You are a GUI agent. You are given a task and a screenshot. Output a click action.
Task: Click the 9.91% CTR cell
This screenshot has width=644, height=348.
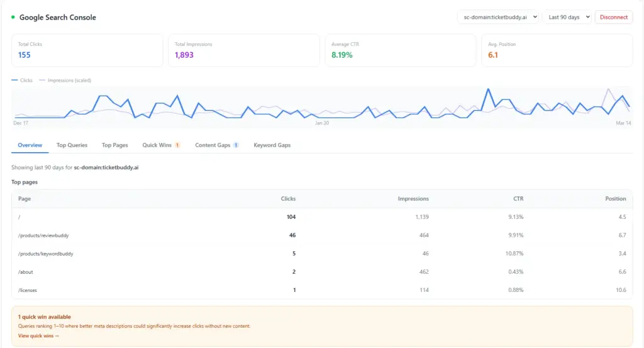point(516,235)
